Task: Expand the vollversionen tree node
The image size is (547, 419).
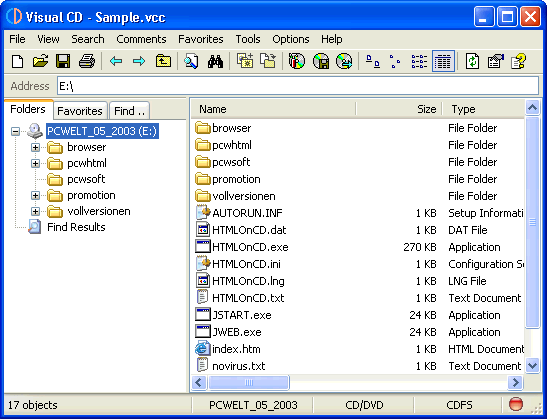Action: coord(35,211)
